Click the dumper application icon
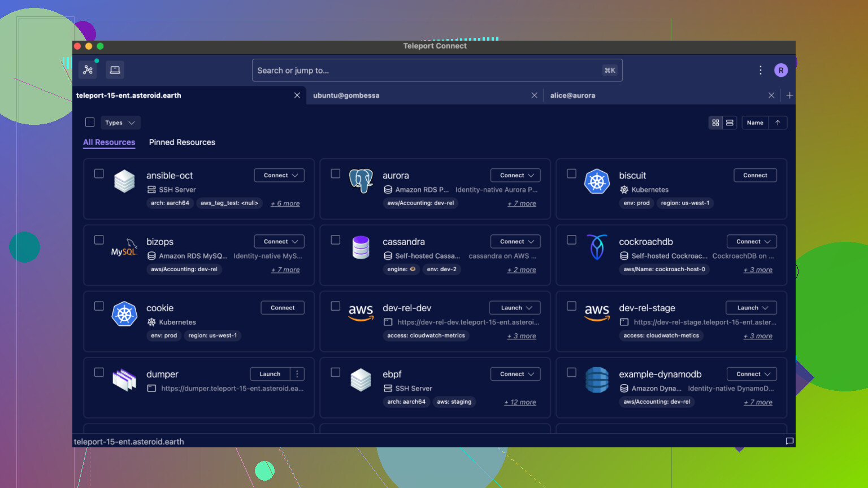Viewport: 868px width, 488px height. click(124, 380)
